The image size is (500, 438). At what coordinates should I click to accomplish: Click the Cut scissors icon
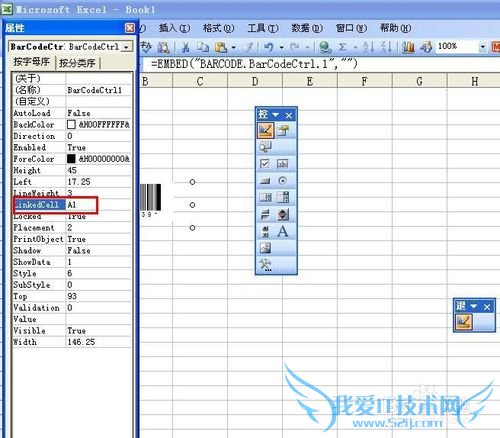(186, 47)
